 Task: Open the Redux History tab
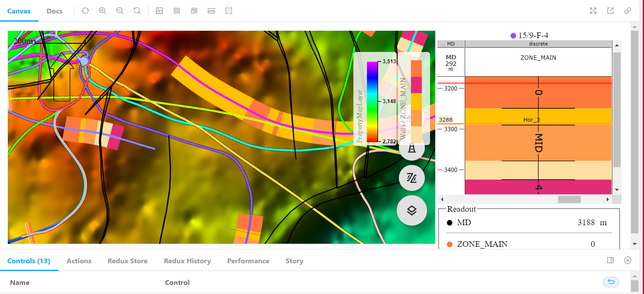coord(187,261)
